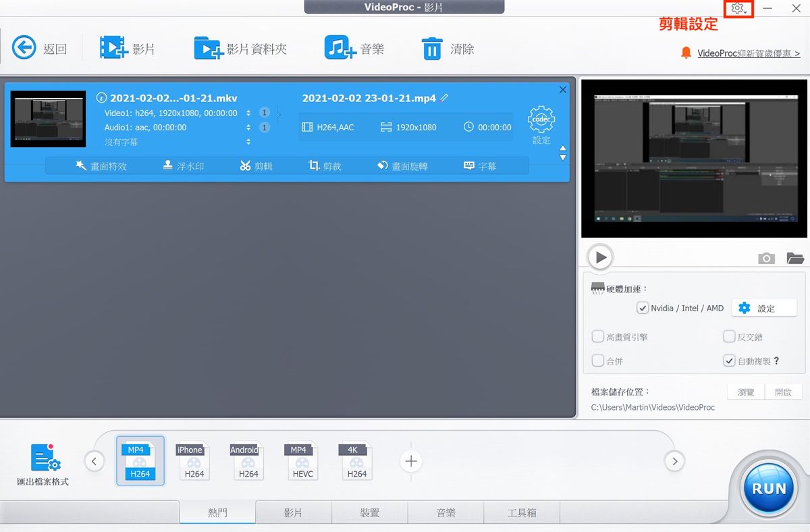Open the snapshot folder icon
This screenshot has height=532, width=810.
pyautogui.click(x=795, y=258)
